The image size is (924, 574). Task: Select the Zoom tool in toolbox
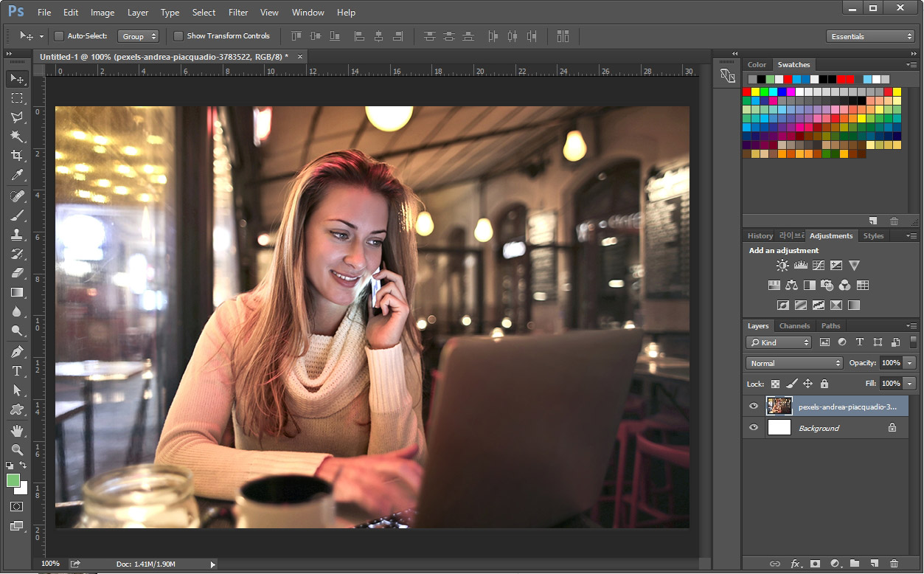[x=17, y=449]
